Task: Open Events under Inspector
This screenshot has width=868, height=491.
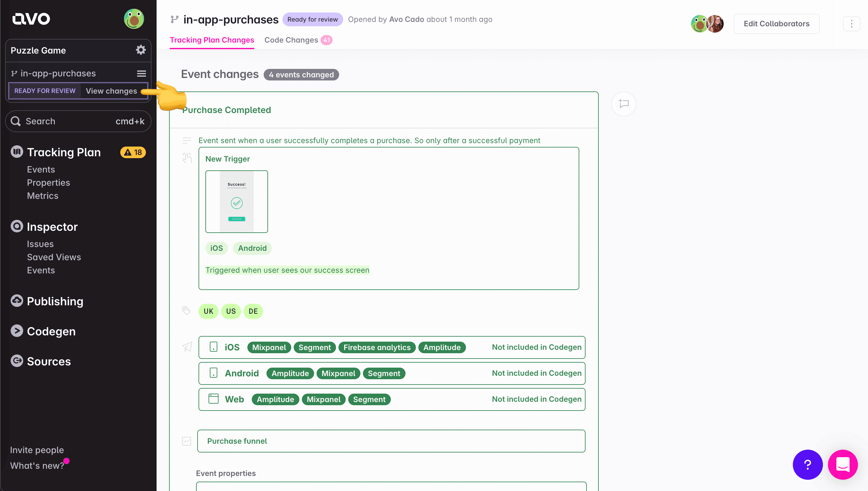Action: point(41,271)
